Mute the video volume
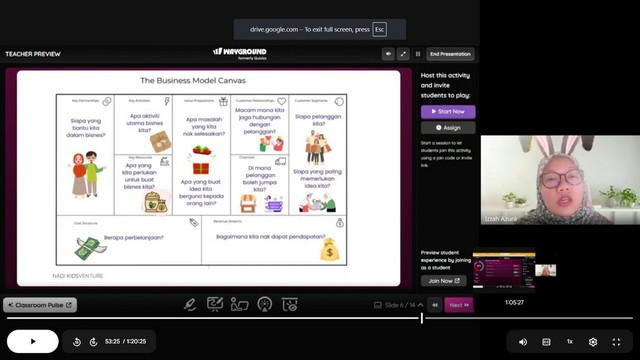This screenshot has width=640, height=360. click(523, 342)
